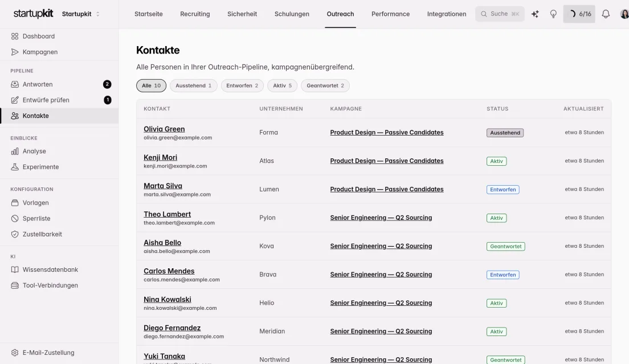Click the Vorlagen icon in sidebar
This screenshot has height=364, width=629.
[x=15, y=202]
